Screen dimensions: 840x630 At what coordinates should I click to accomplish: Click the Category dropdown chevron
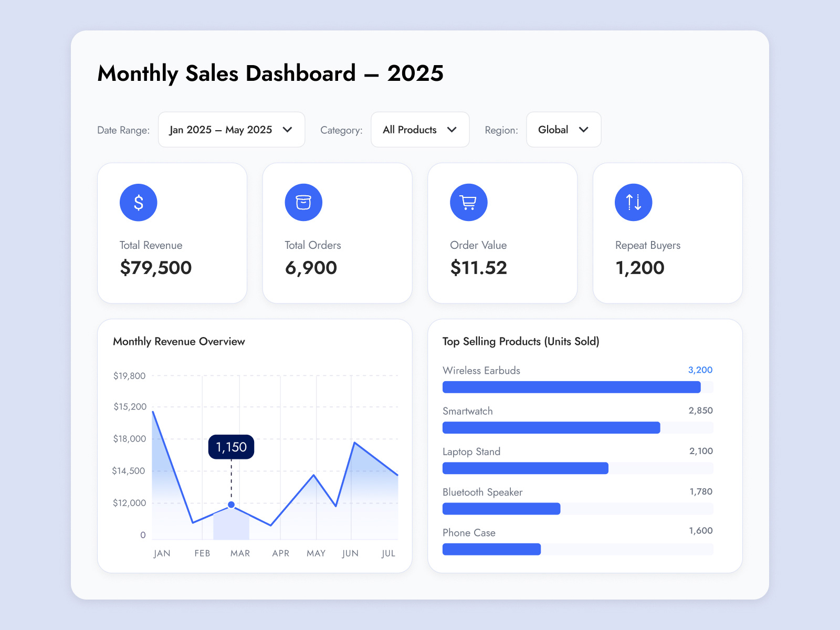(x=453, y=130)
